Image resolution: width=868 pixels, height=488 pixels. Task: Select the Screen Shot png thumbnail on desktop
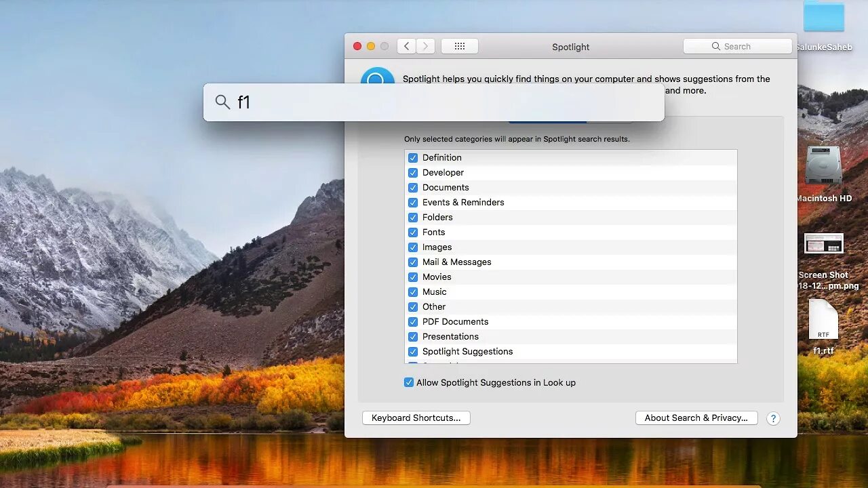point(824,243)
